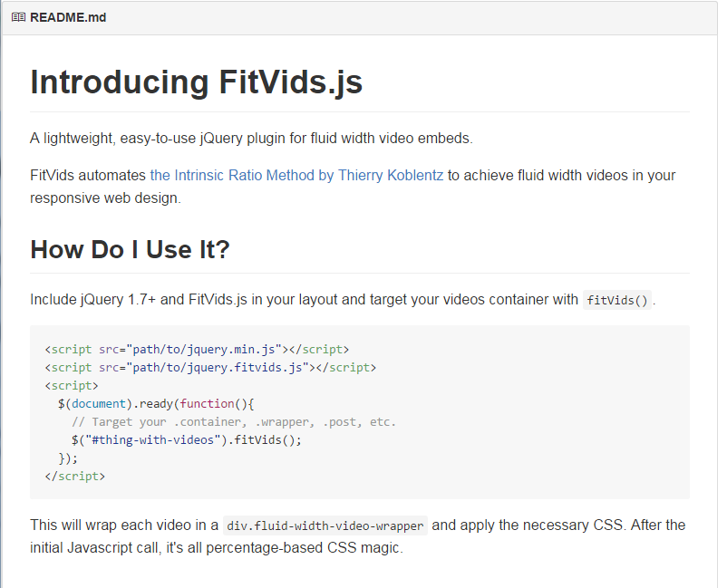Click the closing </script> tag line
Viewport: 727px width, 588px height.
pos(75,477)
